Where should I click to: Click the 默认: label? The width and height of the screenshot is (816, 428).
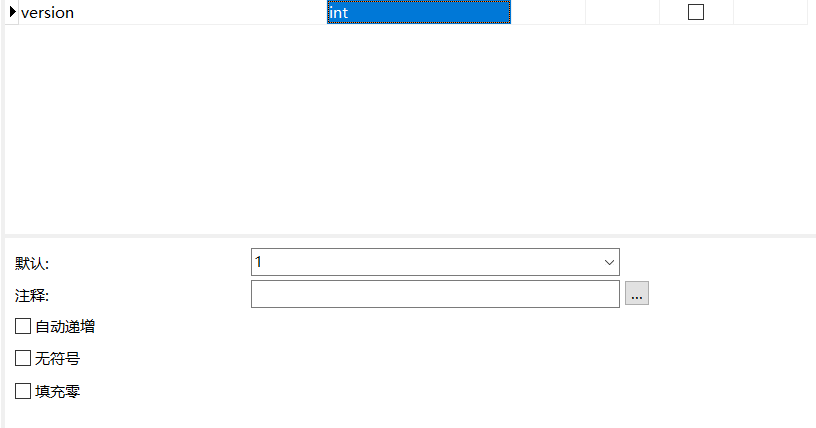[32, 263]
